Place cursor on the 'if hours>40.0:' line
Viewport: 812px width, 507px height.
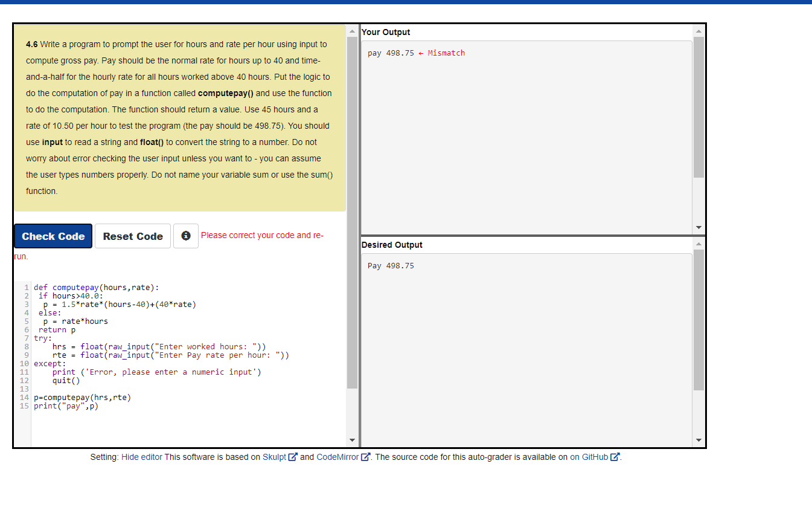coord(71,296)
